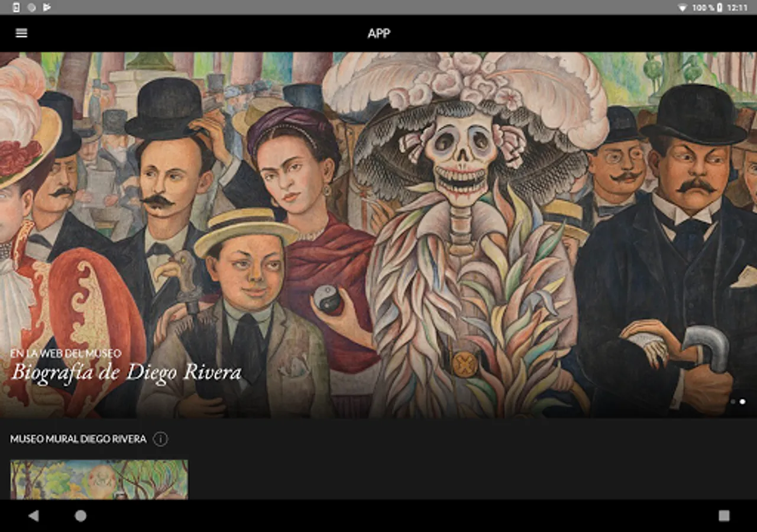Tap the EN LA WEB DEL MUSEO caption
Image resolution: width=757 pixels, height=532 pixels.
(x=66, y=353)
